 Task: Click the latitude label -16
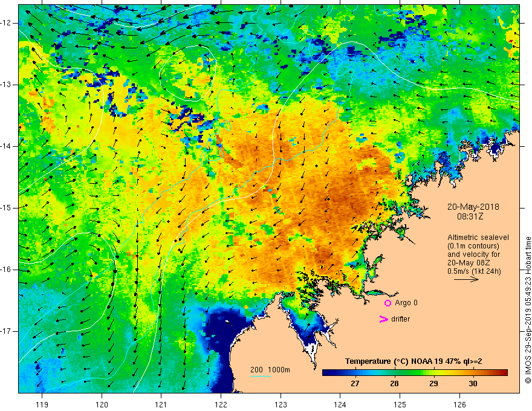[6, 270]
